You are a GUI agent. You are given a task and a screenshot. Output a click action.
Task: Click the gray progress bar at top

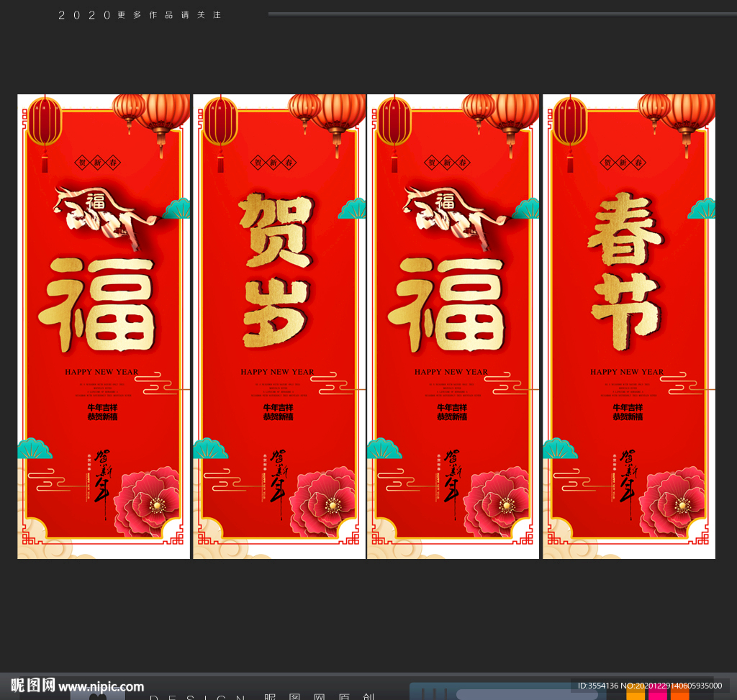(x=500, y=11)
